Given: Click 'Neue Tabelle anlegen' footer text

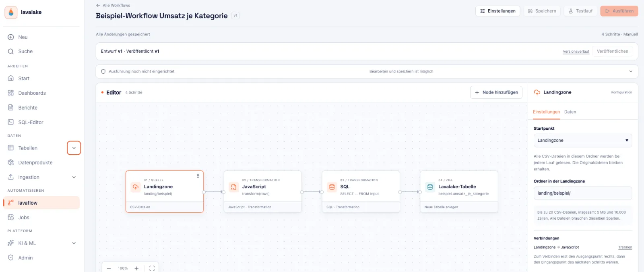Looking at the screenshot, I should click(441, 207).
